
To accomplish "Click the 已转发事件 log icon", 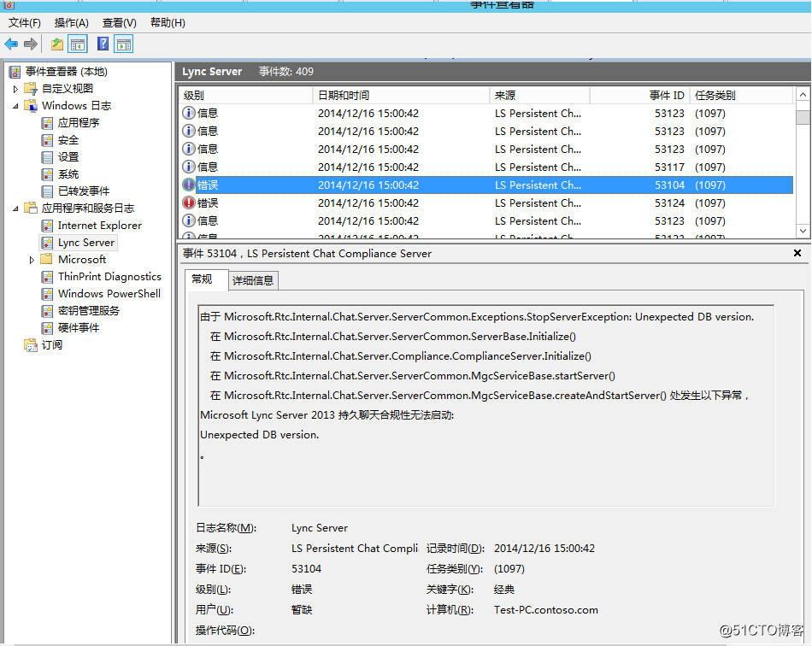I will [47, 191].
